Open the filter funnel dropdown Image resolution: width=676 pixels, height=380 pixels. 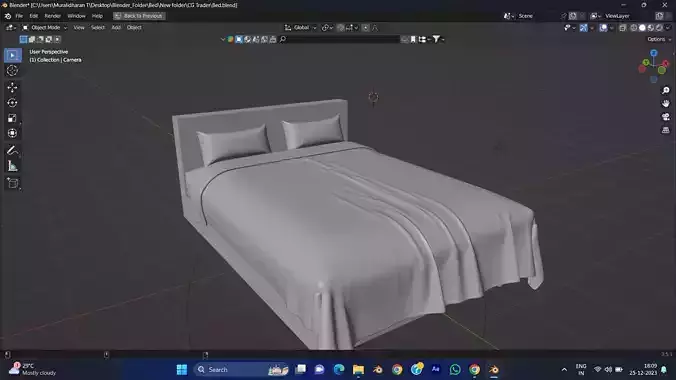coord(438,39)
